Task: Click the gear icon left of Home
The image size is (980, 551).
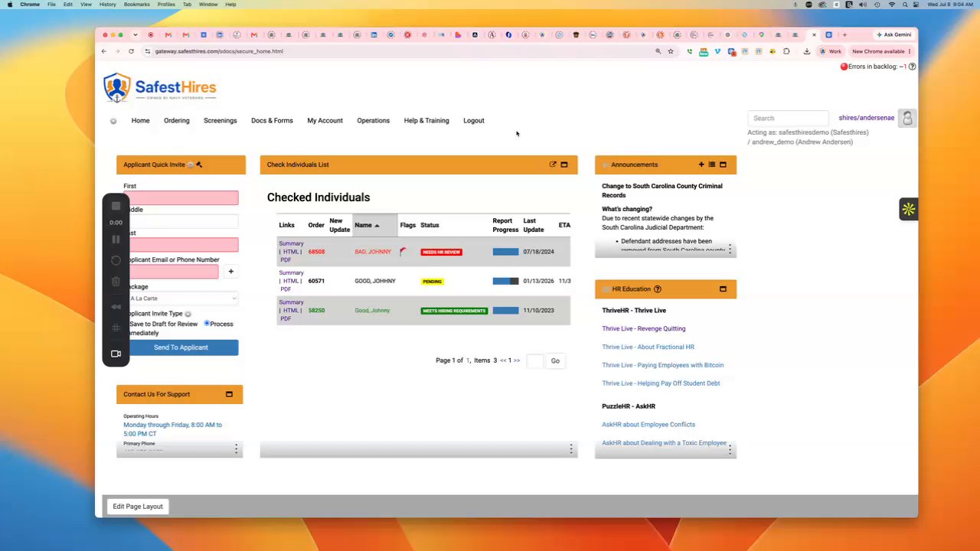Action: click(x=113, y=121)
